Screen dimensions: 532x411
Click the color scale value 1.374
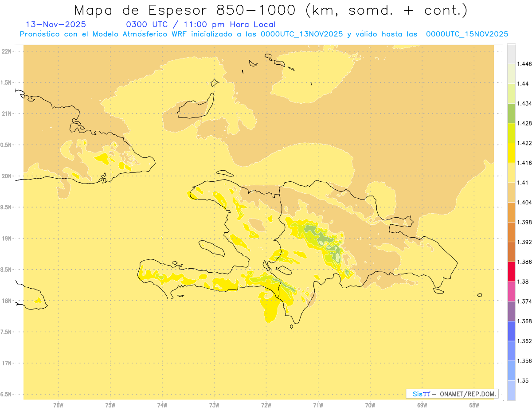tap(524, 301)
